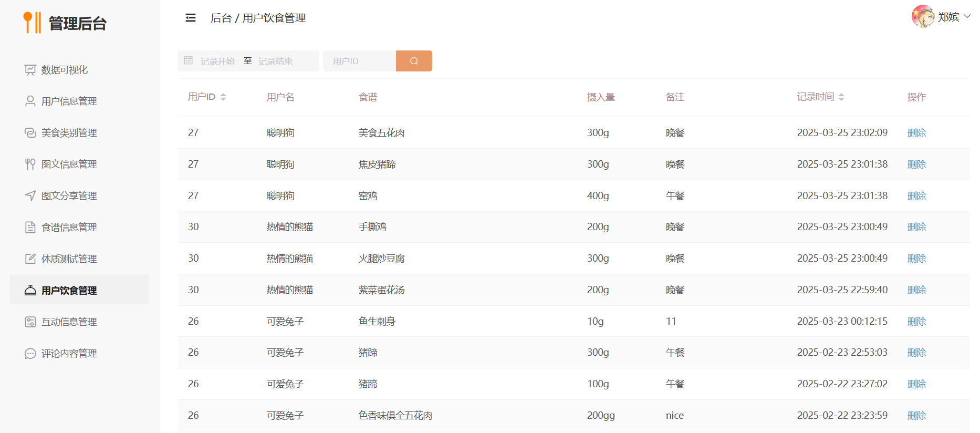The height and width of the screenshot is (433, 980).
Task: Click the 400g intake cell
Action: pyautogui.click(x=598, y=196)
